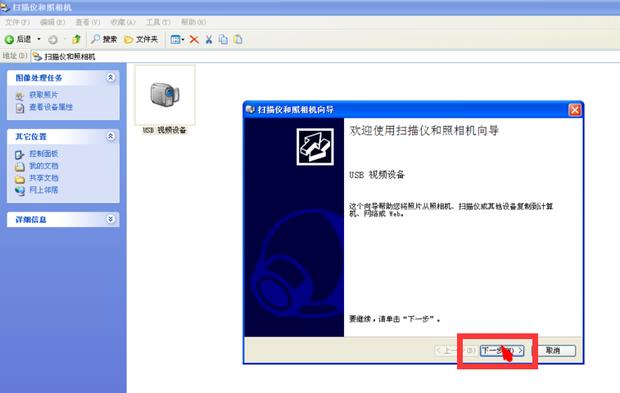620x393 pixels.
Task: Open 我的文档 from other places
Action: pyautogui.click(x=43, y=166)
